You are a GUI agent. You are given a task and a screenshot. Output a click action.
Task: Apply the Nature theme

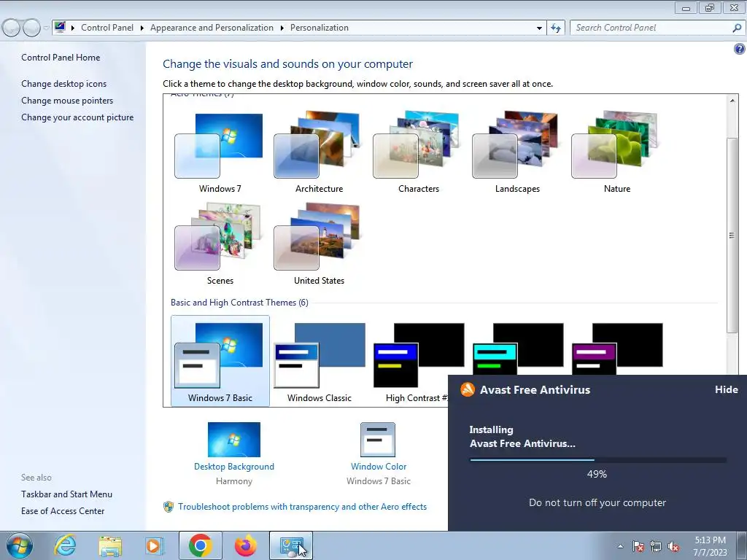click(616, 152)
